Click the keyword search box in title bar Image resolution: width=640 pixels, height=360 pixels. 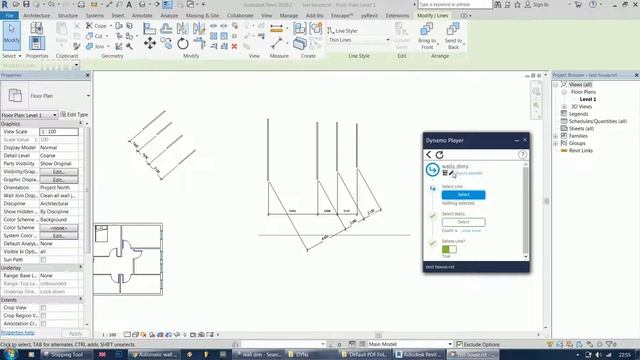tap(455, 4)
